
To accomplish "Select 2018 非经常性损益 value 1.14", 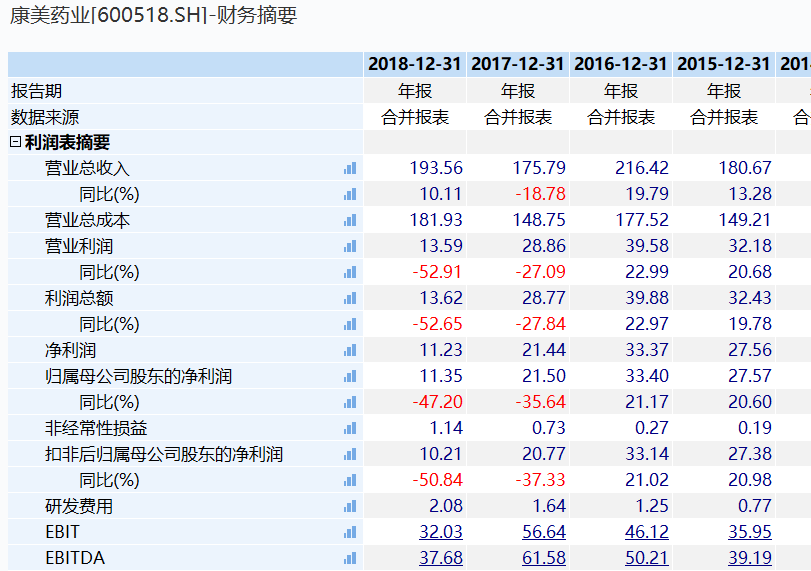I will pos(446,428).
